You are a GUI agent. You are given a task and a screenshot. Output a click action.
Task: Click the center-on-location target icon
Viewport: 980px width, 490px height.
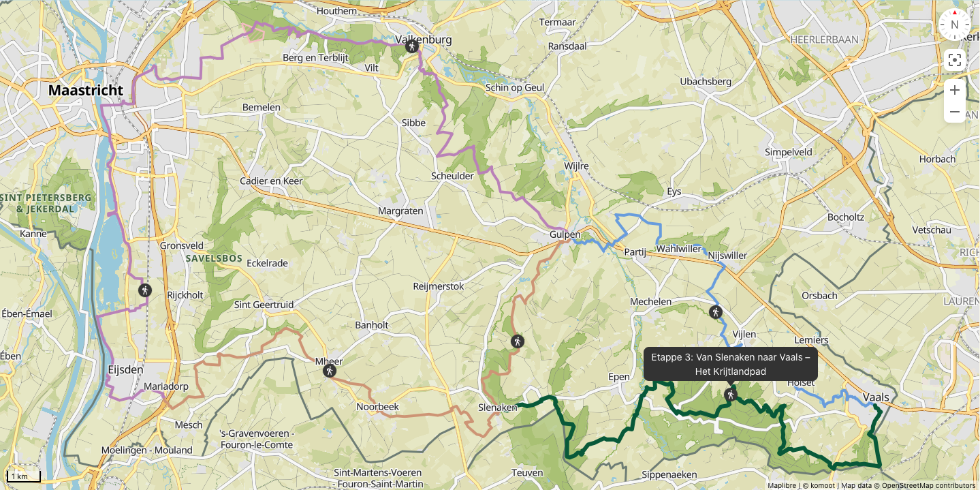click(x=954, y=60)
